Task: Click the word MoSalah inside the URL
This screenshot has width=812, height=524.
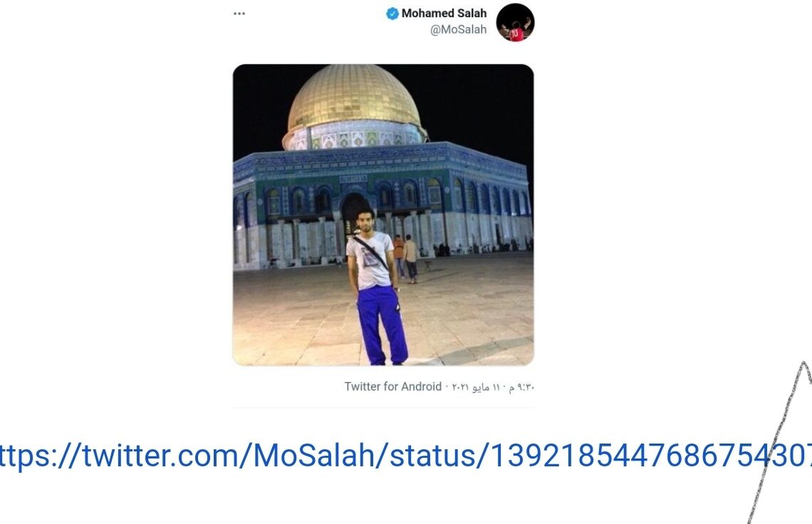Action: click(x=313, y=456)
